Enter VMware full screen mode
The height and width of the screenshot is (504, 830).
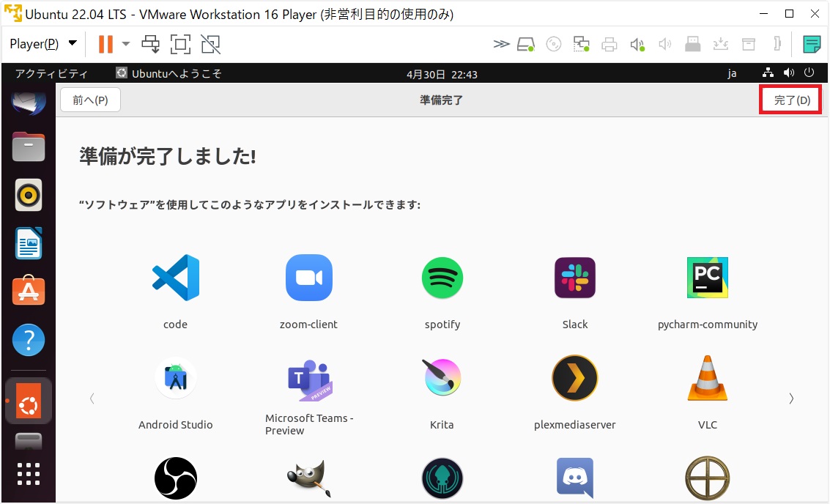tap(180, 44)
